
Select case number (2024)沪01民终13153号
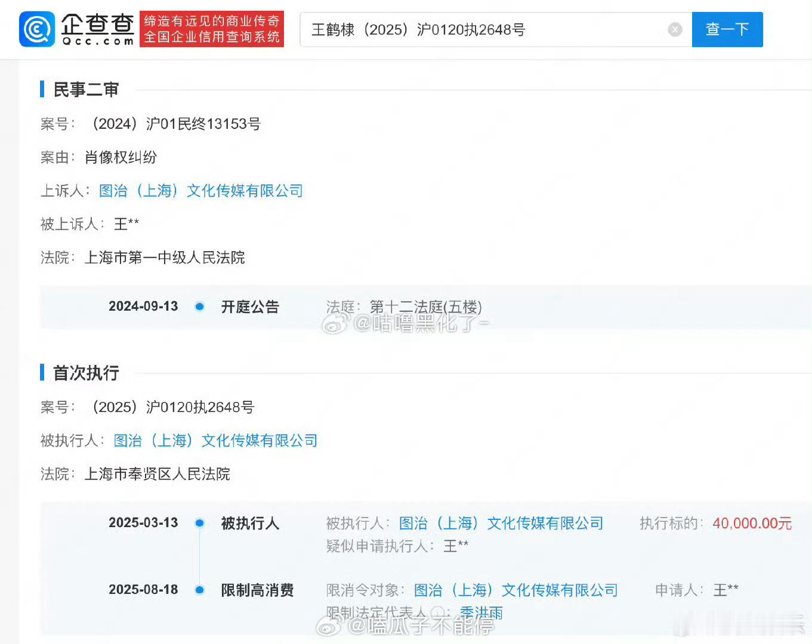coord(173,124)
